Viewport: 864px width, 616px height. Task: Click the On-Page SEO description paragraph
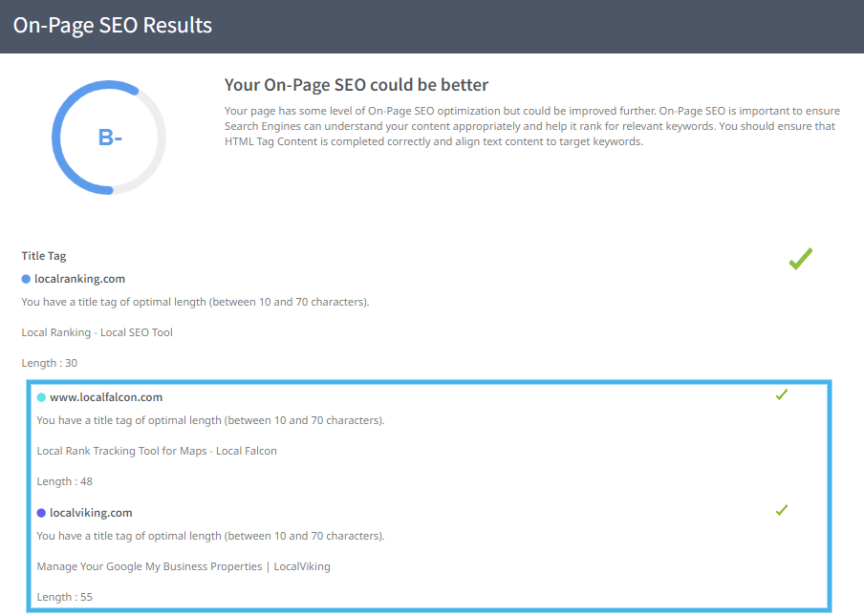531,126
